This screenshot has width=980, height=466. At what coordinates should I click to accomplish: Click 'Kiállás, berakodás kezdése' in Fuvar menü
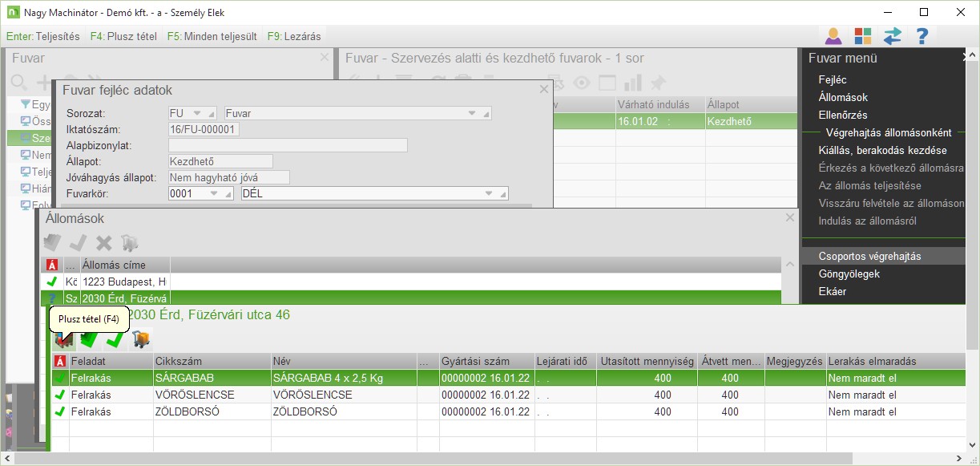coord(882,150)
